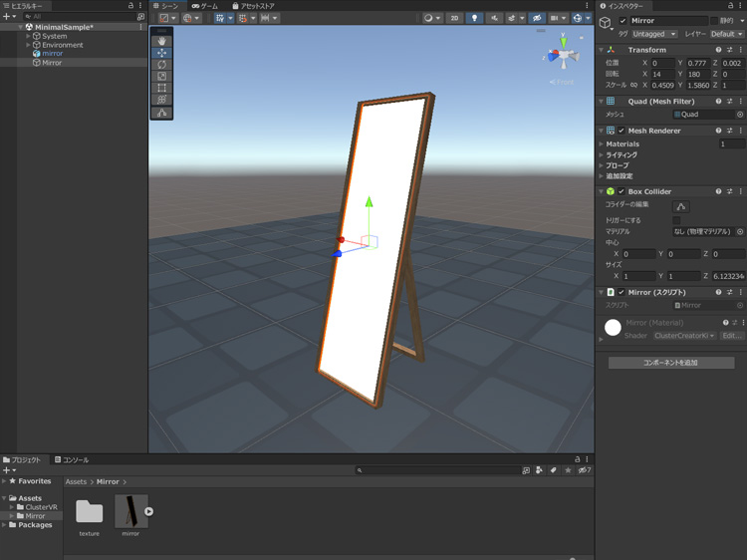
Task: Open the Untagged tag dropdown
Action: (654, 34)
